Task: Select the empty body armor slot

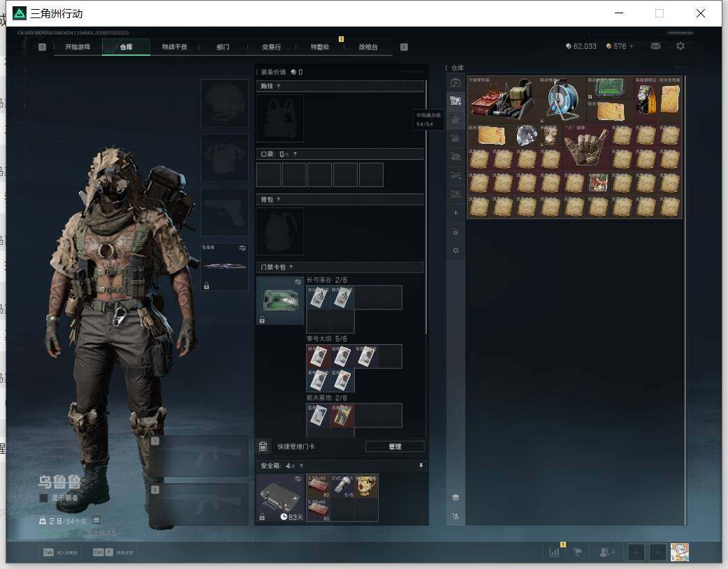Action: pyautogui.click(x=224, y=158)
